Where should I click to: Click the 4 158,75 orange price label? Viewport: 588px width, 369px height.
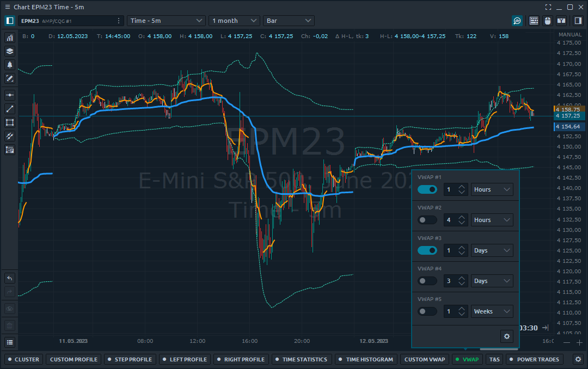569,109
